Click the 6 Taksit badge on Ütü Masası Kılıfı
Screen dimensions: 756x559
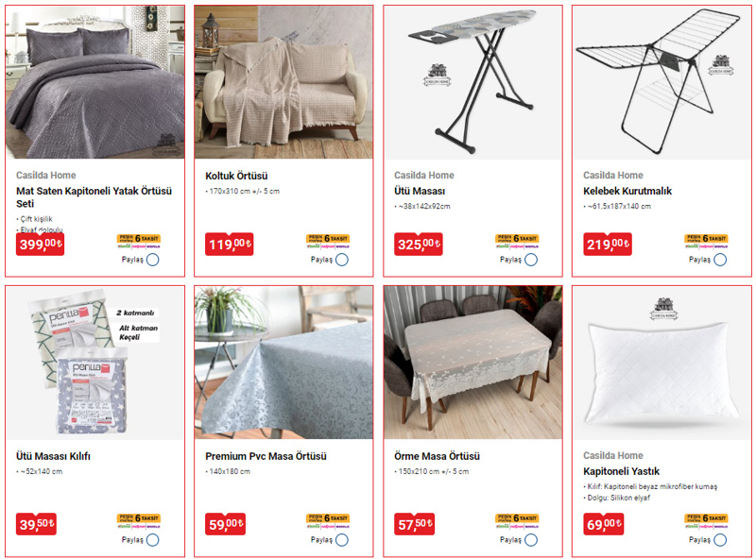[x=139, y=520]
